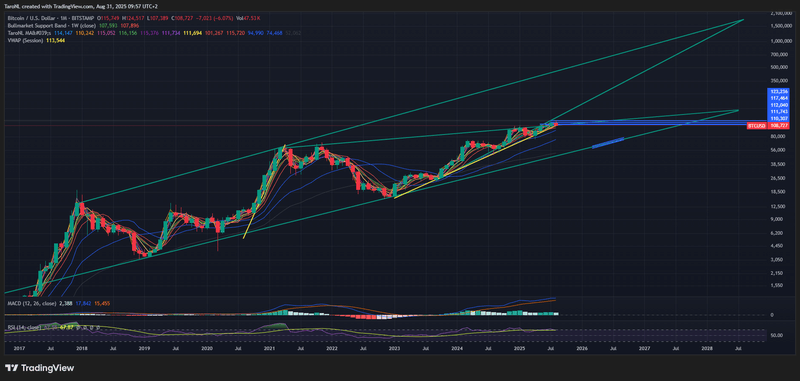
Task: Click the RSI (14, close) legend title
Action: click(24, 328)
